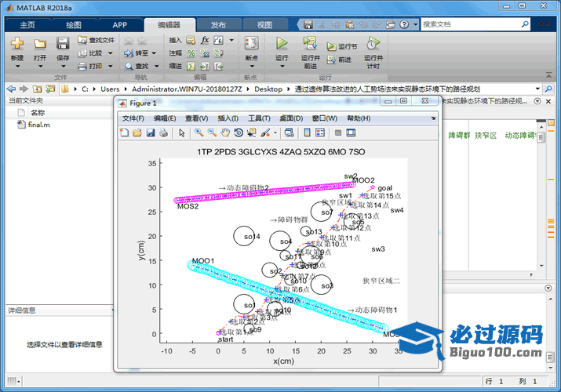Switch to the 主页 tab
This screenshot has height=392, width=561.
tap(27, 24)
